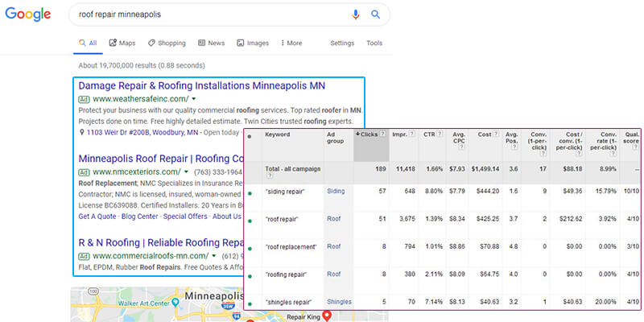Click the help icon next to CTR header

[440, 134]
